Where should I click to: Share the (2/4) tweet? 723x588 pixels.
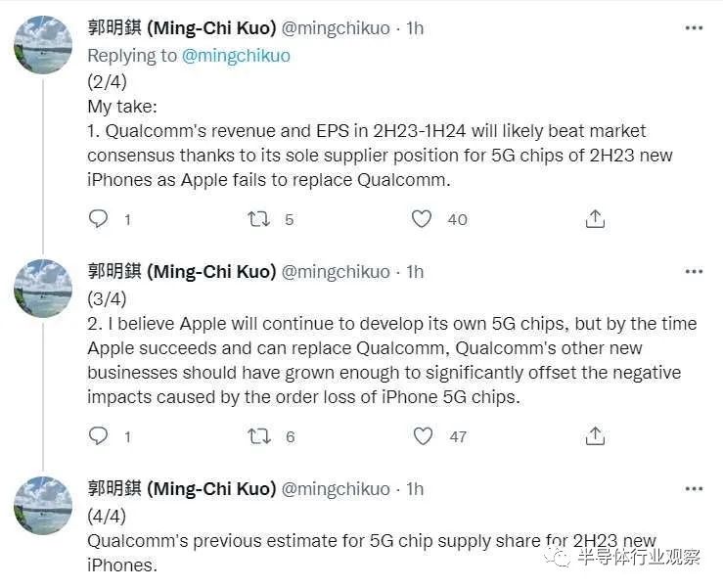pos(595,218)
